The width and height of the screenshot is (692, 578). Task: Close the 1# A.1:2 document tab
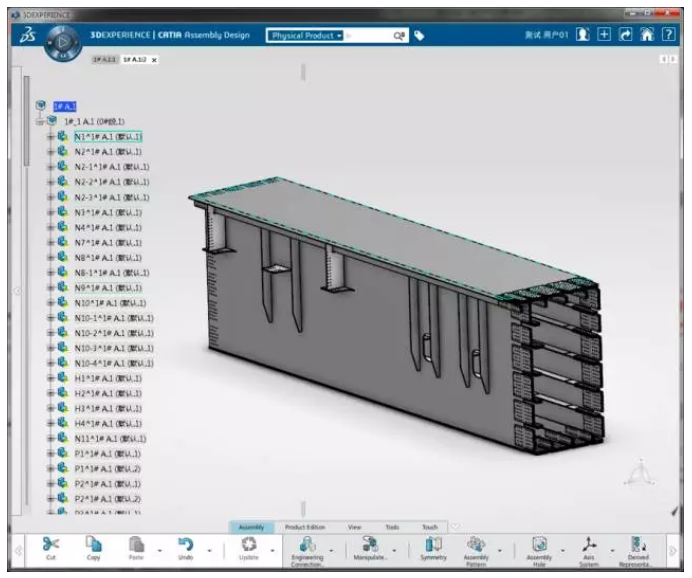click(154, 60)
